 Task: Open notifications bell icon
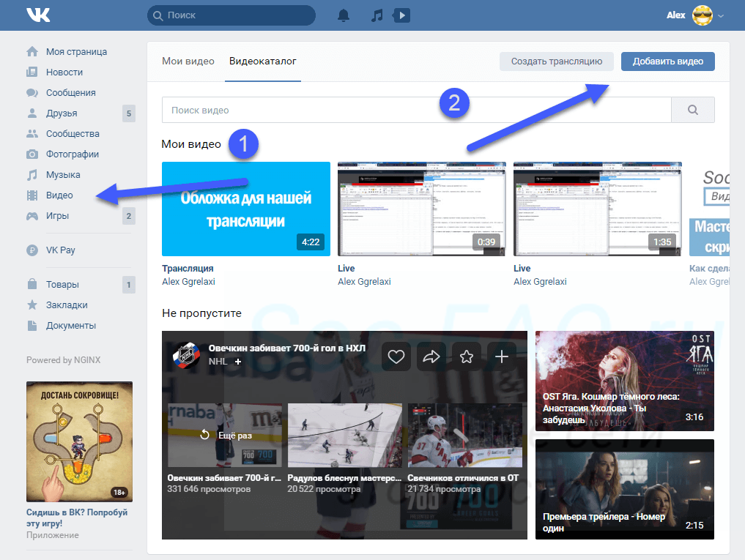point(344,15)
